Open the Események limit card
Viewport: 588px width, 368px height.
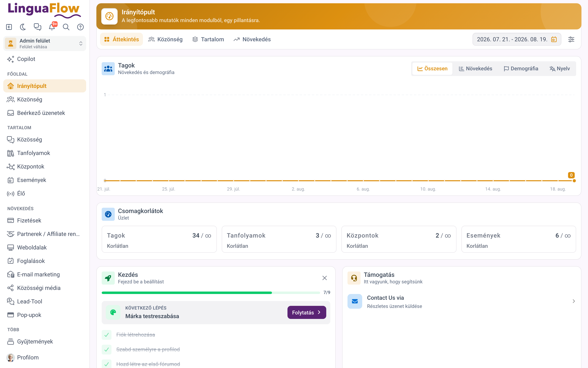[519, 239]
